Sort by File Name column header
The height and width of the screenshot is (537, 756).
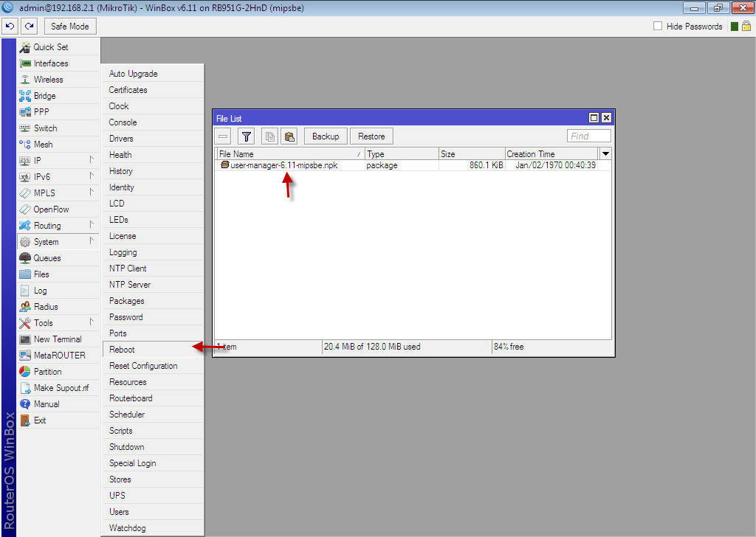(x=289, y=154)
